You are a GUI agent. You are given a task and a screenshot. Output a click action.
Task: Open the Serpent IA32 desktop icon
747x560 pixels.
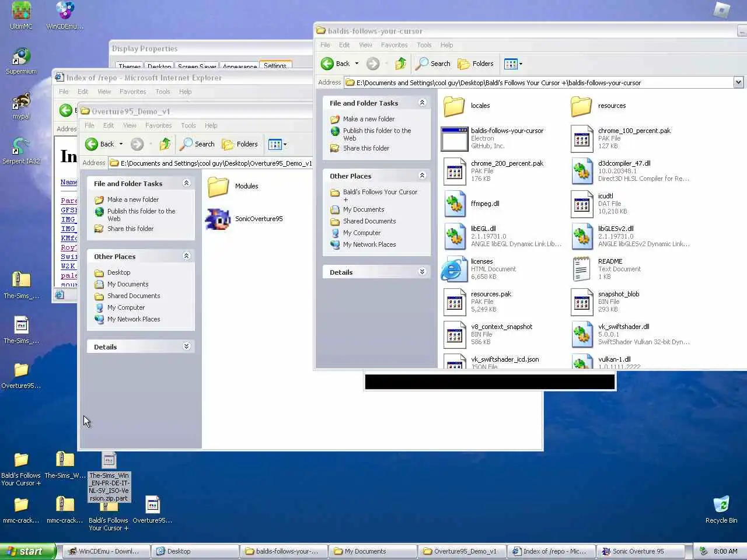(x=21, y=150)
